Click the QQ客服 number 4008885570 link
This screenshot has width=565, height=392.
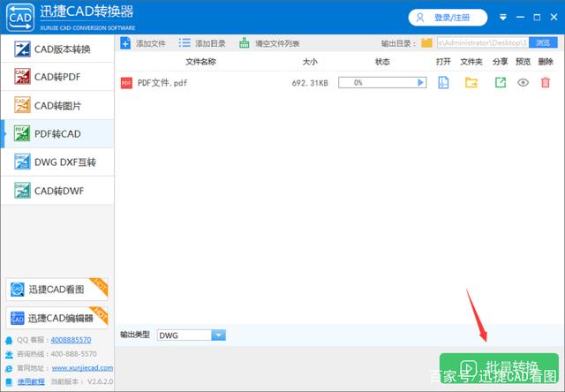tap(71, 340)
